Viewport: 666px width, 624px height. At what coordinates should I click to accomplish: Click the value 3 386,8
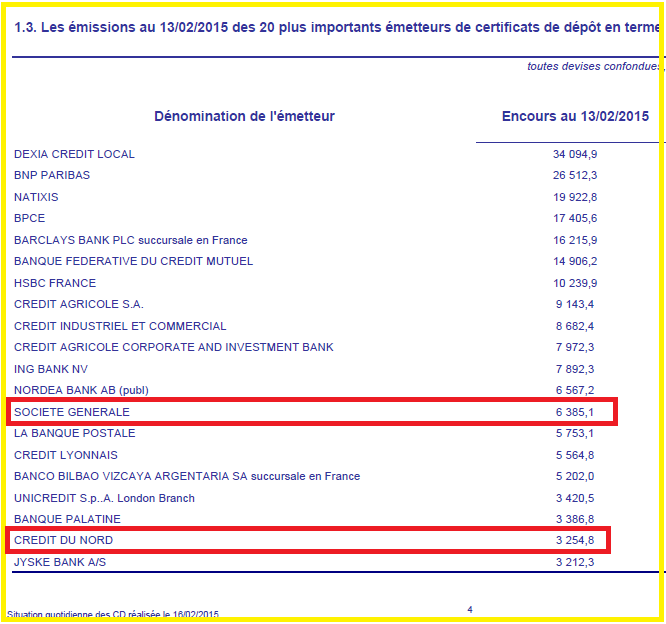coord(575,519)
